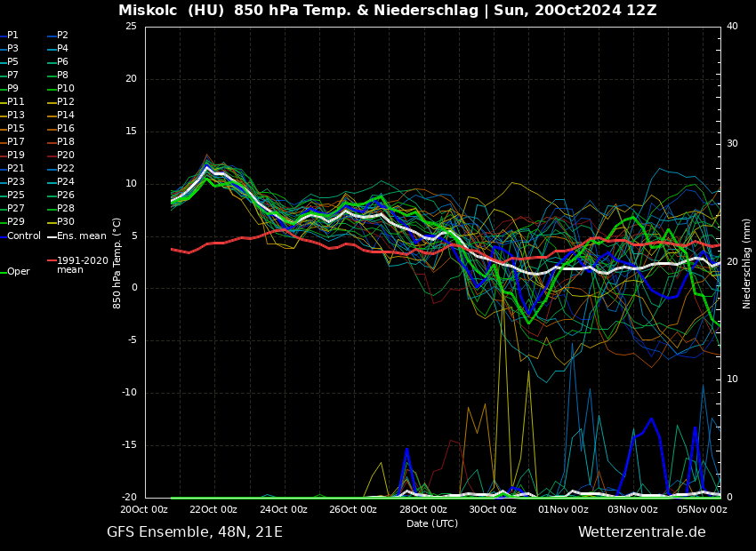Click the Control run legend entry

click(24, 236)
